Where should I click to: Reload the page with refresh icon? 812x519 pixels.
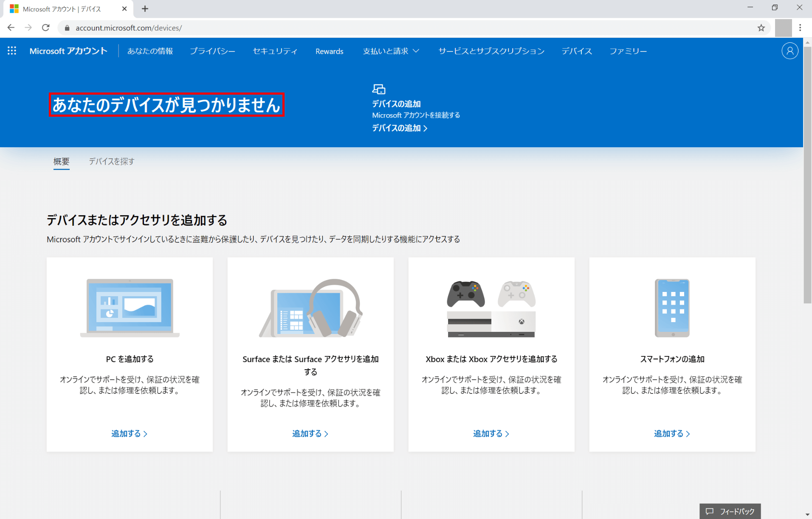tap(46, 28)
